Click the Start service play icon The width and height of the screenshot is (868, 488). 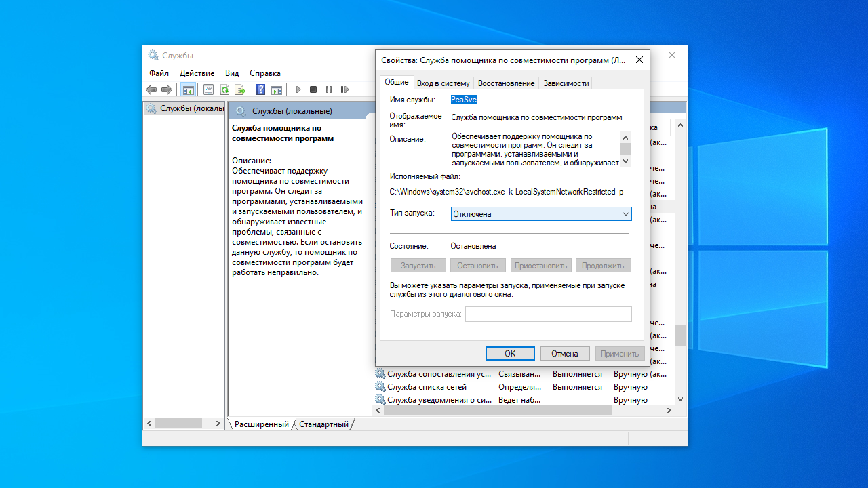pos(298,89)
